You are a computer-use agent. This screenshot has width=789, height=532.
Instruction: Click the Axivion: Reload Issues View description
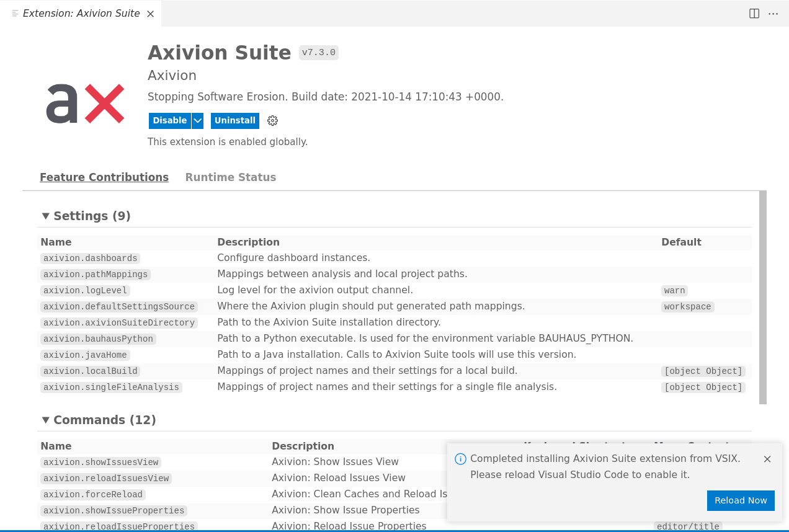339,478
